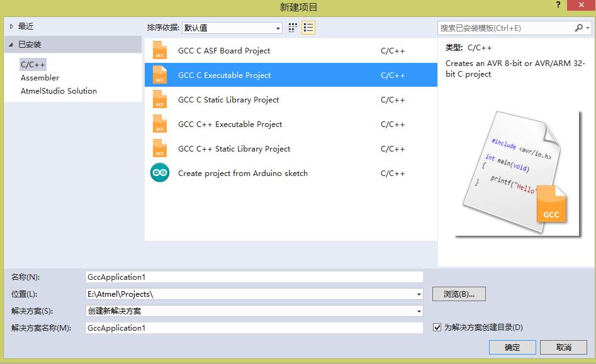
Task: Select the C/C++ category
Action: (33, 65)
